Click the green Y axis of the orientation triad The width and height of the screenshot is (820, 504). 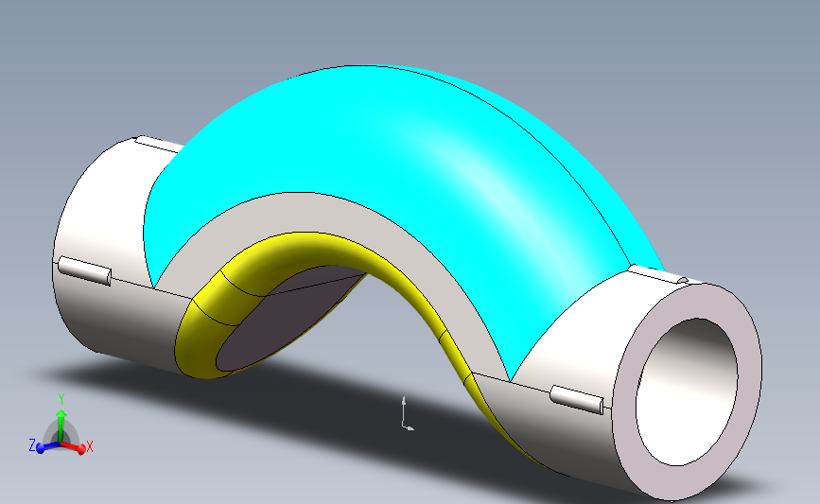pyautogui.click(x=61, y=425)
